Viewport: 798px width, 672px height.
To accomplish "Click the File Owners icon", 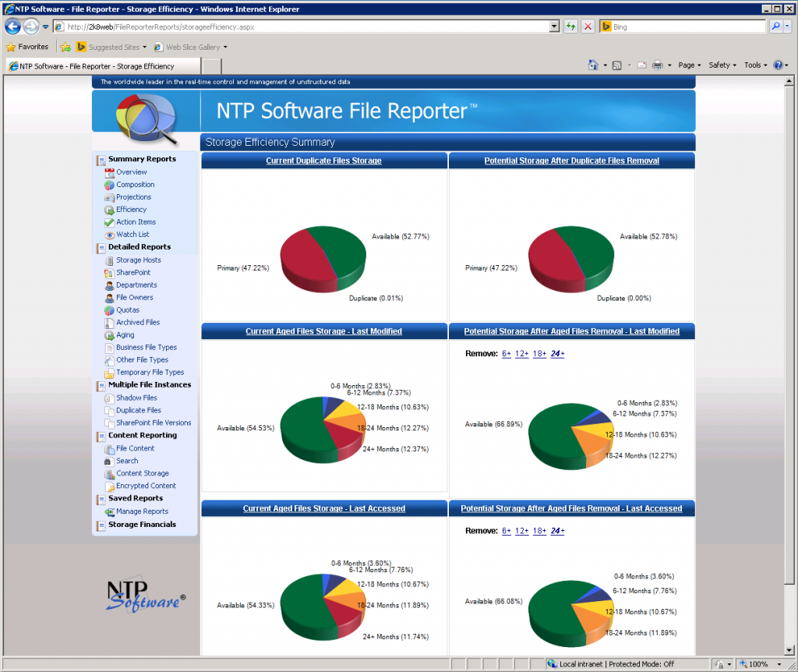I will coord(109,298).
